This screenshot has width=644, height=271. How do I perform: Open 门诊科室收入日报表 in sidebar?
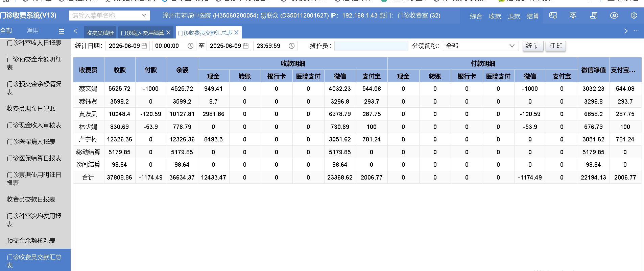(34, 43)
